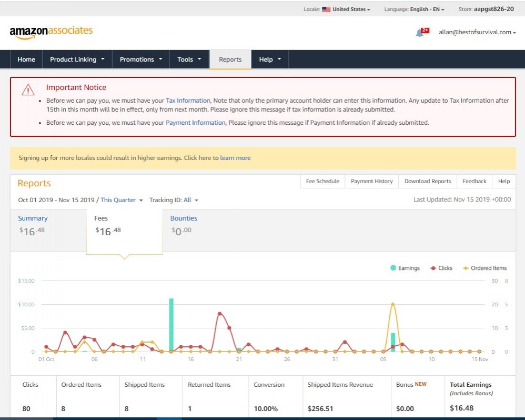Open the Language English - EN dropdown

click(x=427, y=9)
